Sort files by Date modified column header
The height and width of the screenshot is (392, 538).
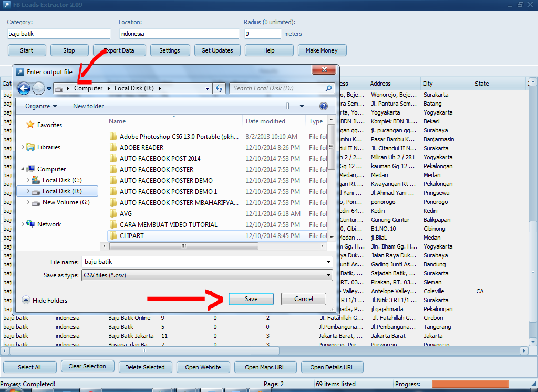pos(273,121)
